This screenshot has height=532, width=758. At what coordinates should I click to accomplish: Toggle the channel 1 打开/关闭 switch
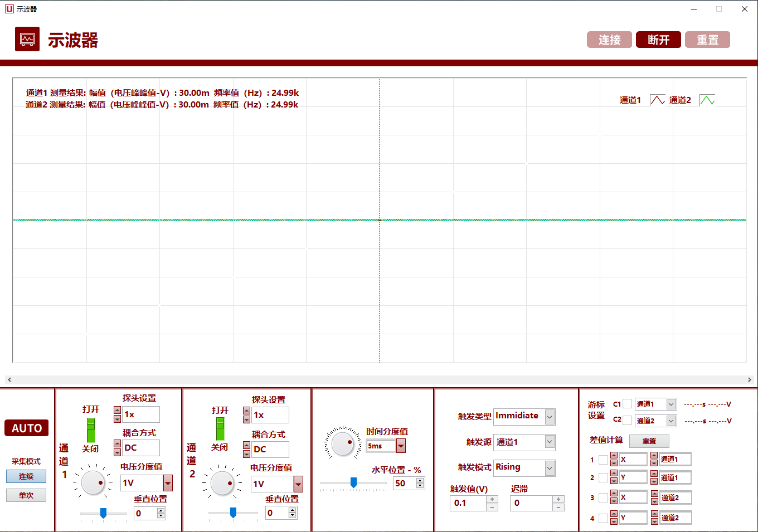coord(91,430)
